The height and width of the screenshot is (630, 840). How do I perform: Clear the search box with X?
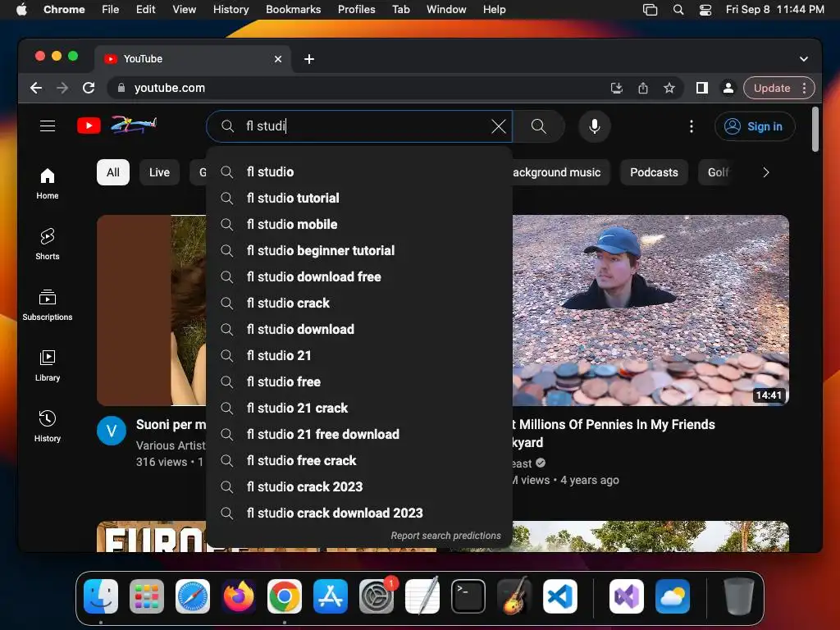point(499,126)
